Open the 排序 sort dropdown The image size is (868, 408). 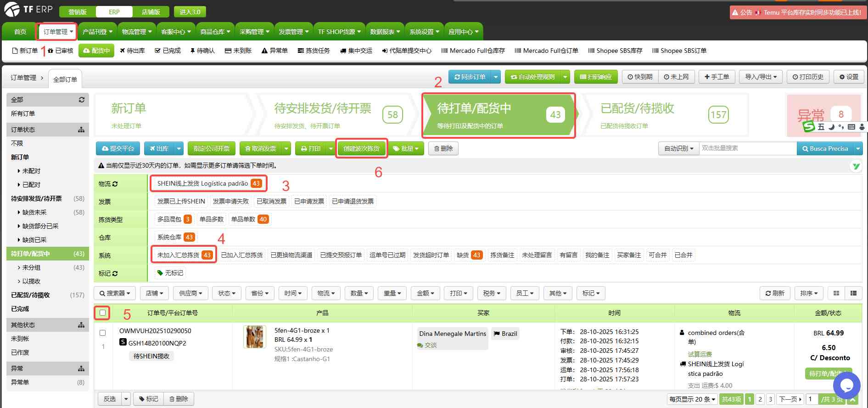point(809,293)
